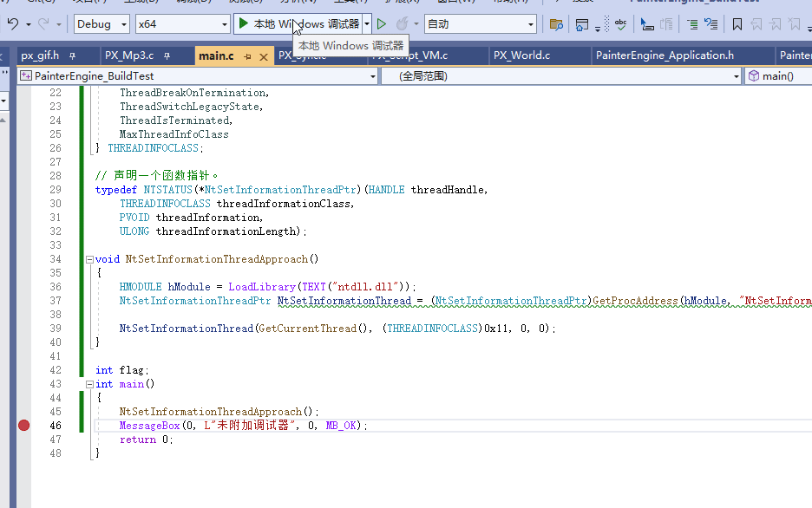Image resolution: width=812 pixels, height=508 pixels.
Task: Click the uncomment selected lines icon
Action: coord(712,23)
